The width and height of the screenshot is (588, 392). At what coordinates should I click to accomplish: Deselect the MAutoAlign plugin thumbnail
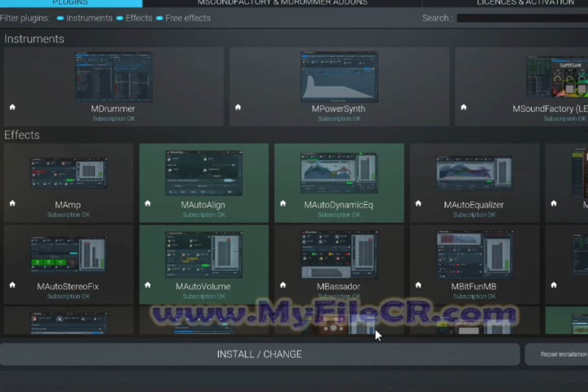coord(203,173)
